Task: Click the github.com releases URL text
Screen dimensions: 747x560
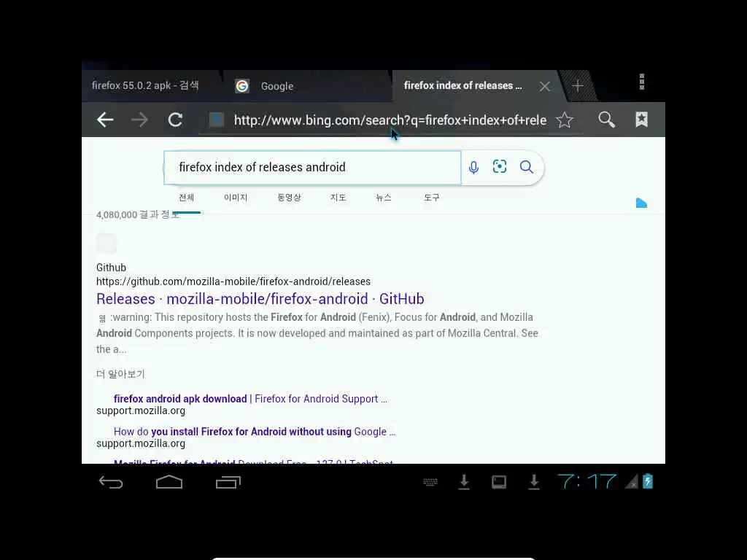Action: click(233, 281)
